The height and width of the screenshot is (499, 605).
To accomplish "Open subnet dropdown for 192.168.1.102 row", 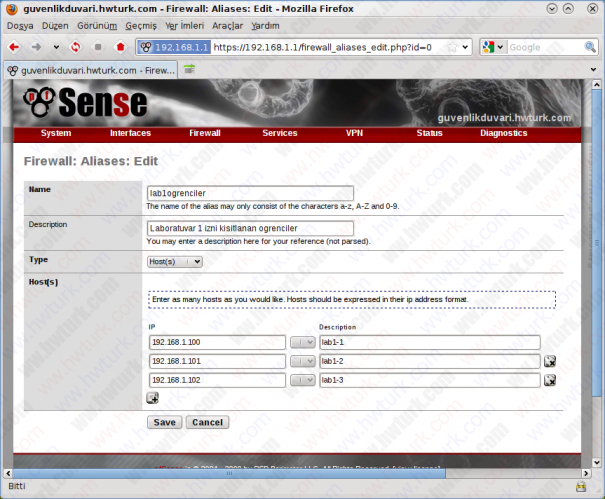I will 302,380.
